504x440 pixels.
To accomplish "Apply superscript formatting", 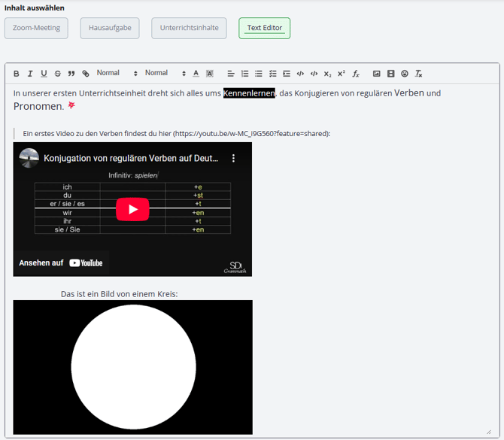I will [342, 74].
